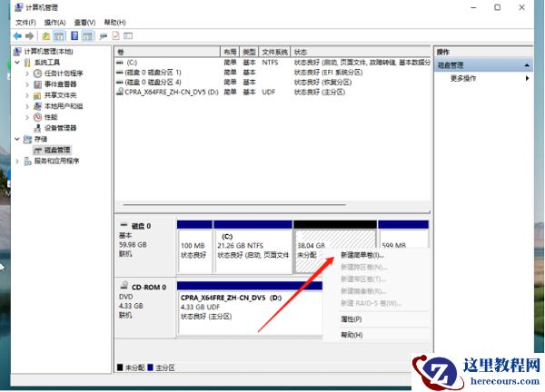The width and height of the screenshot is (545, 392).
Task: Collapse the 磁盘管理 actions section arrow
Action: 527,65
